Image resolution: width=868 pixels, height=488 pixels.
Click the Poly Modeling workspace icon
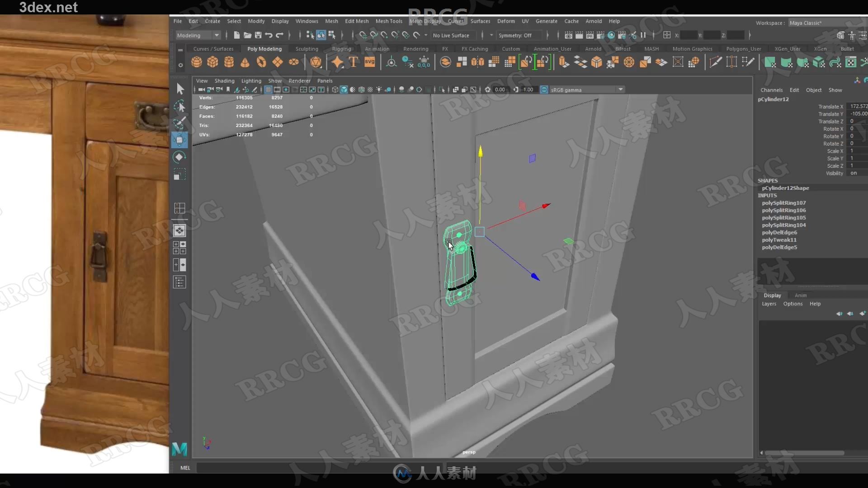(263, 49)
